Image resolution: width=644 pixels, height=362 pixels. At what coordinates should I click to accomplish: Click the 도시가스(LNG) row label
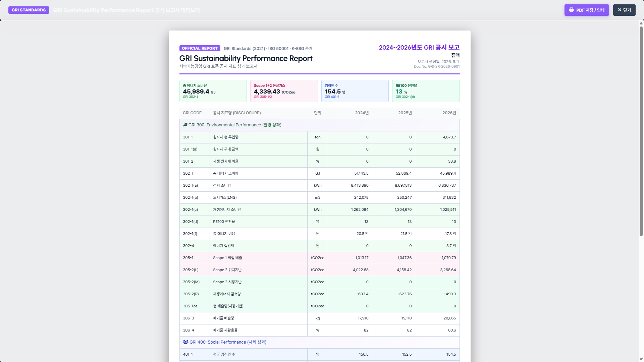[x=225, y=197]
